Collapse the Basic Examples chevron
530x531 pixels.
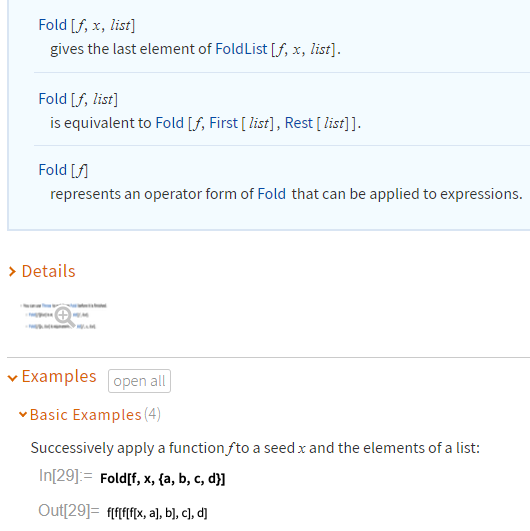23,414
